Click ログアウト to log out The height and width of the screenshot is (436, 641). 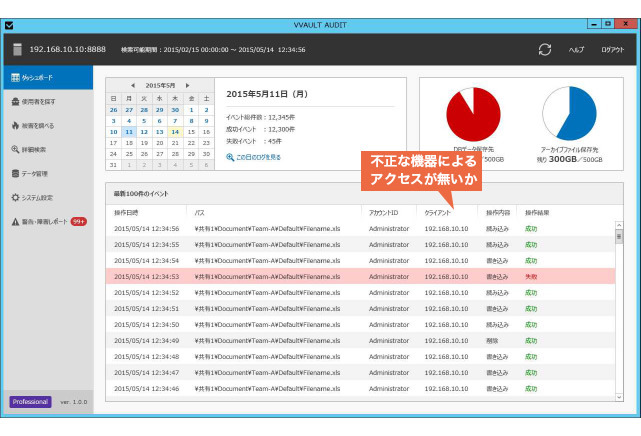point(612,49)
